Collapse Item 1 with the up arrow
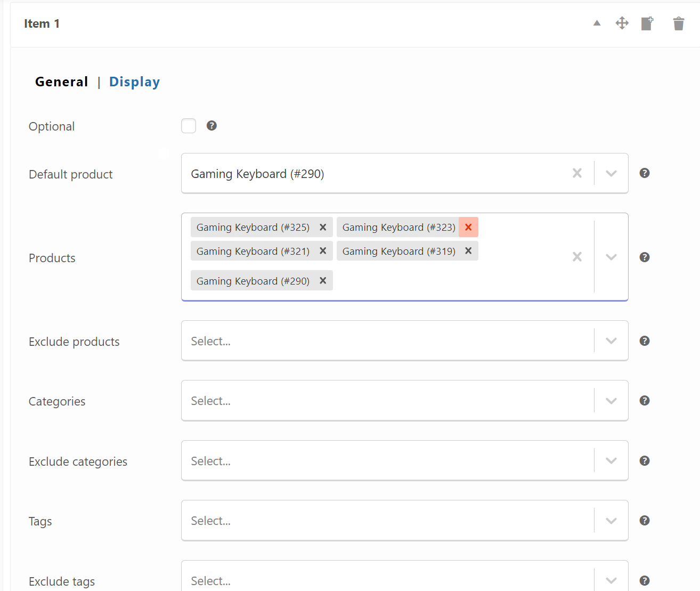The image size is (700, 591). click(597, 23)
